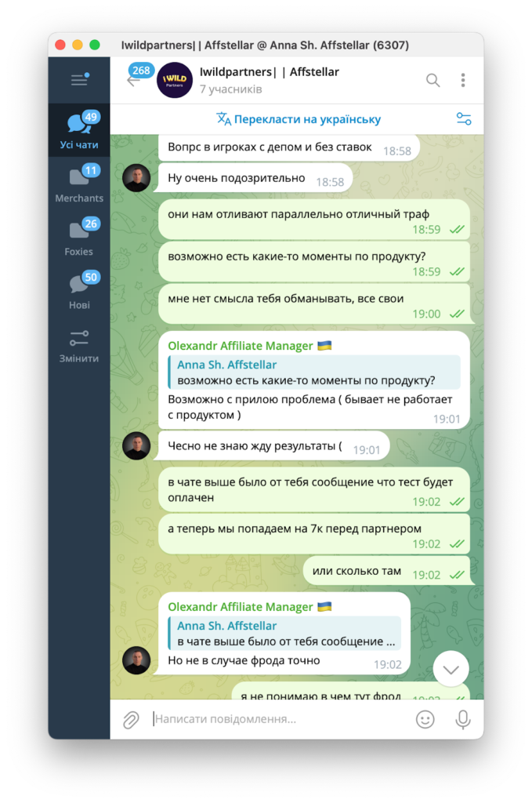The height and width of the screenshot is (803, 532).
Task: Click quoted Anna Sh. reply about продукту
Action: 314,372
